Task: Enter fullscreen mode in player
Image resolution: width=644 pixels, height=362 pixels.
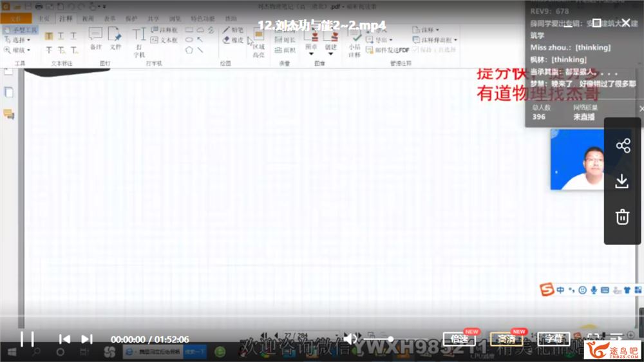Action: click(592, 338)
